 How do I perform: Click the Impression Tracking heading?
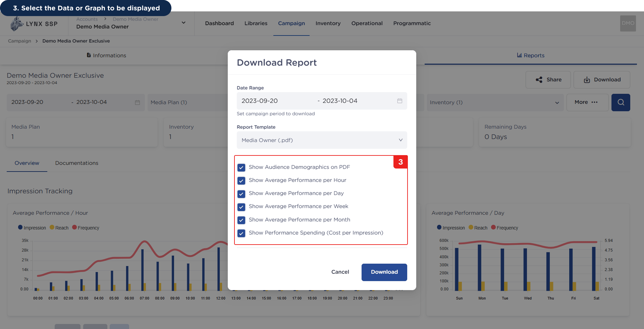coord(40,191)
